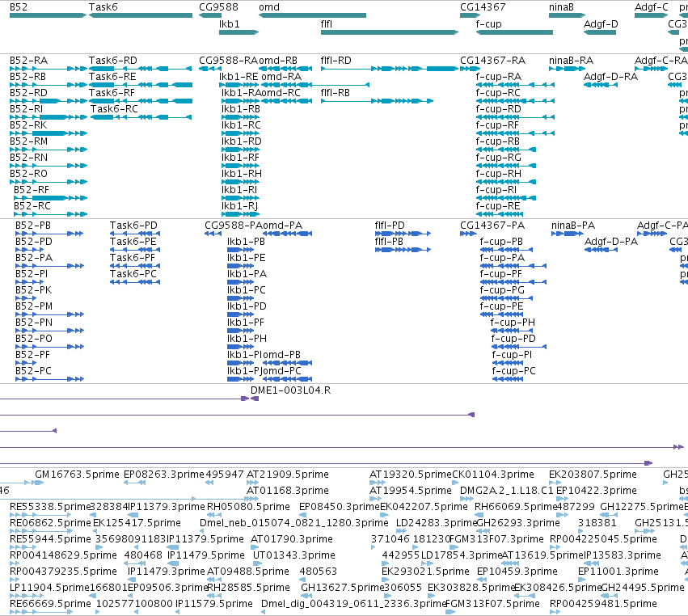The width and height of the screenshot is (688, 616).
Task: Select EST RE66669.5prime
Action: [50, 604]
